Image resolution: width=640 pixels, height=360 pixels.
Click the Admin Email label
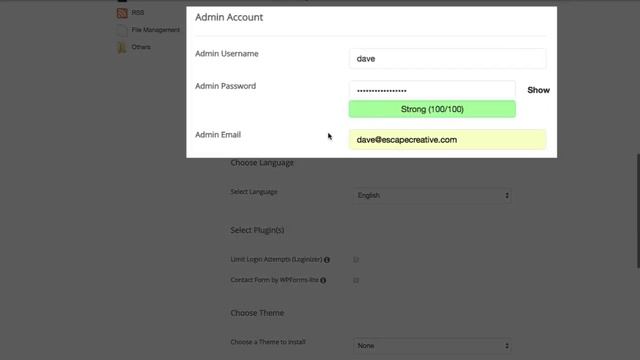click(x=218, y=135)
